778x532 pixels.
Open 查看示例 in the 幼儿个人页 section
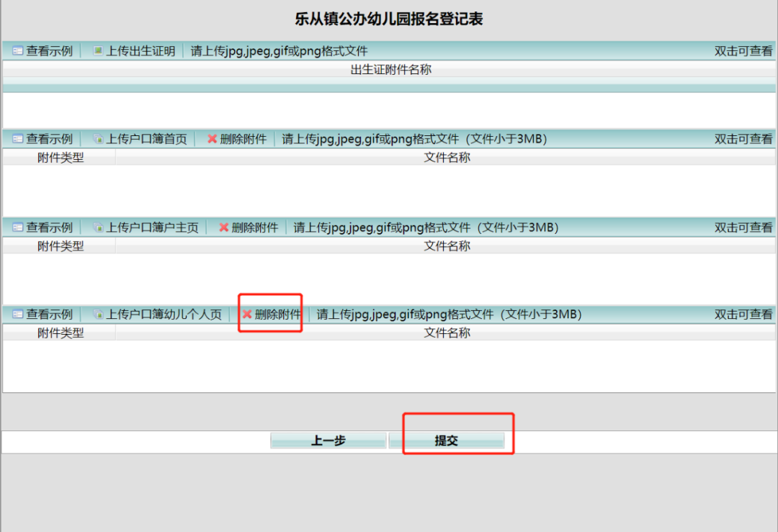pos(43,315)
